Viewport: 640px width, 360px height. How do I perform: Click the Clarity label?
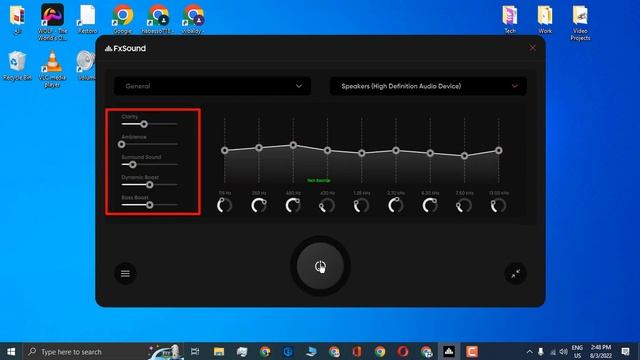130,117
